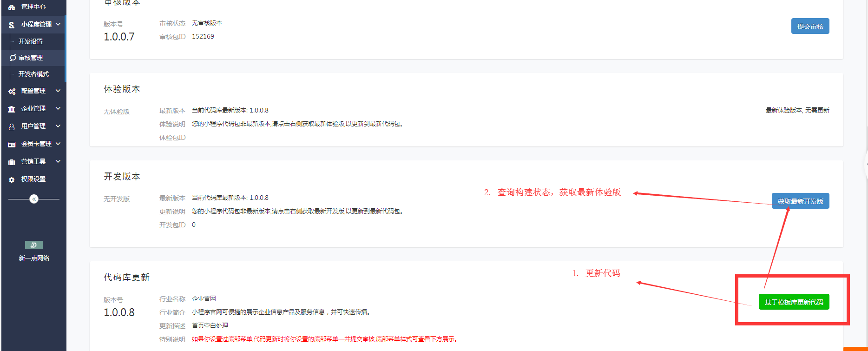Click industry name value 企业官网
This screenshot has height=351, width=868.
(x=204, y=298)
